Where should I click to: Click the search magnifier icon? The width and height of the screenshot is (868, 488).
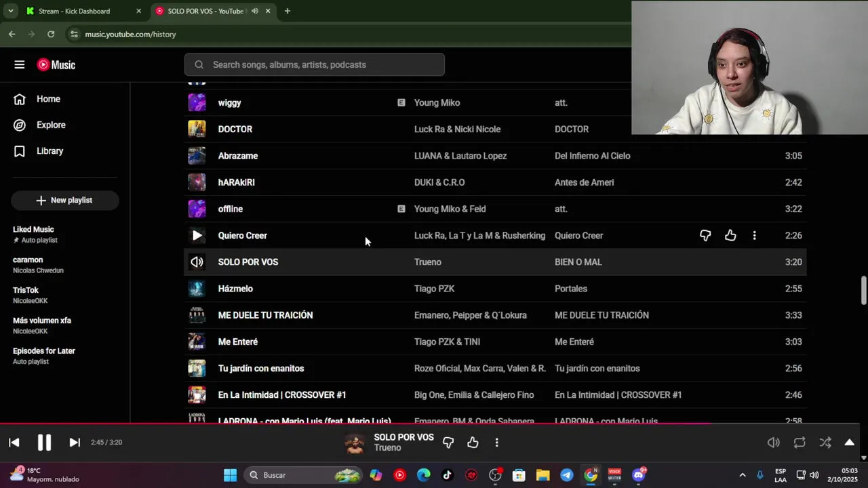tap(199, 64)
